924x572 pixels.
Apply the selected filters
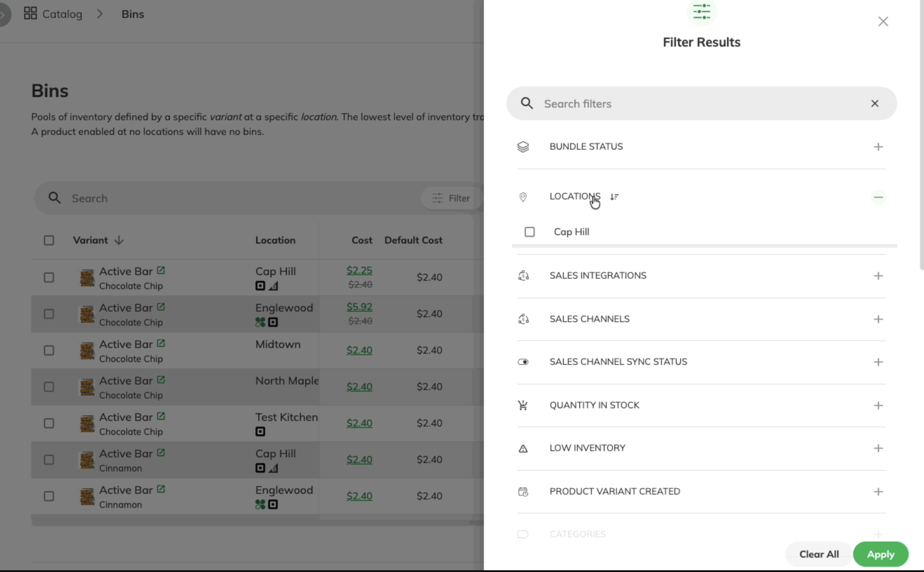(881, 554)
